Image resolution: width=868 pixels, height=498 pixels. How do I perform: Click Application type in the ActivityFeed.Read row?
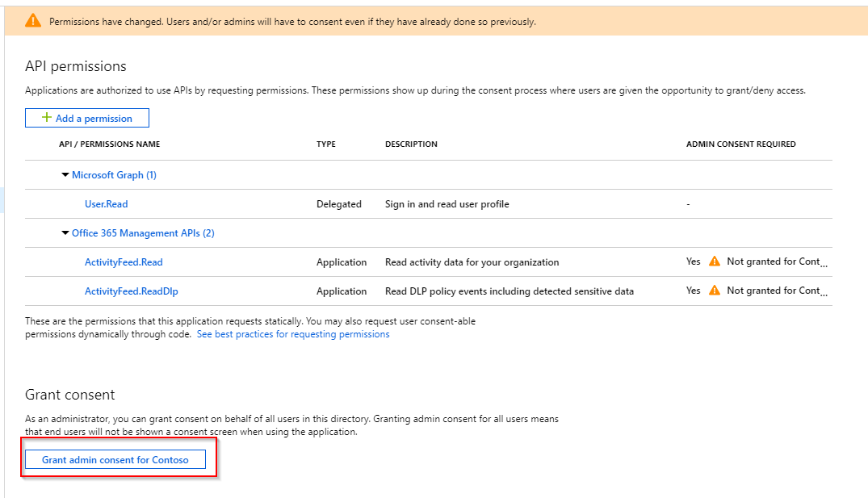point(342,262)
